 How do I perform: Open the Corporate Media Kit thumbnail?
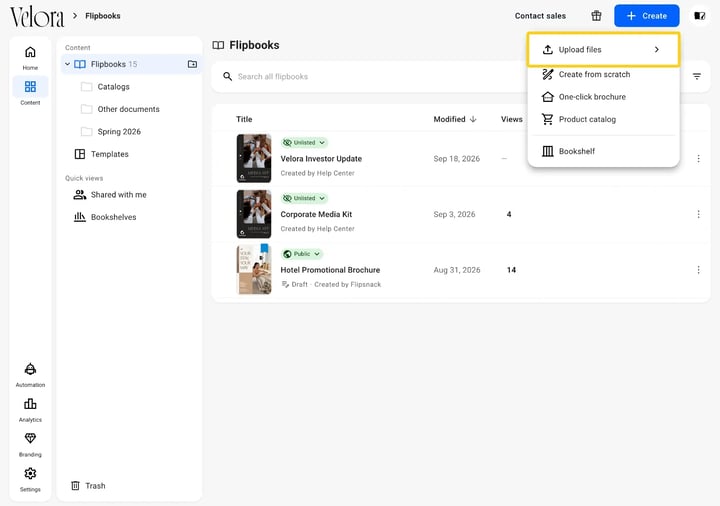[x=254, y=214]
